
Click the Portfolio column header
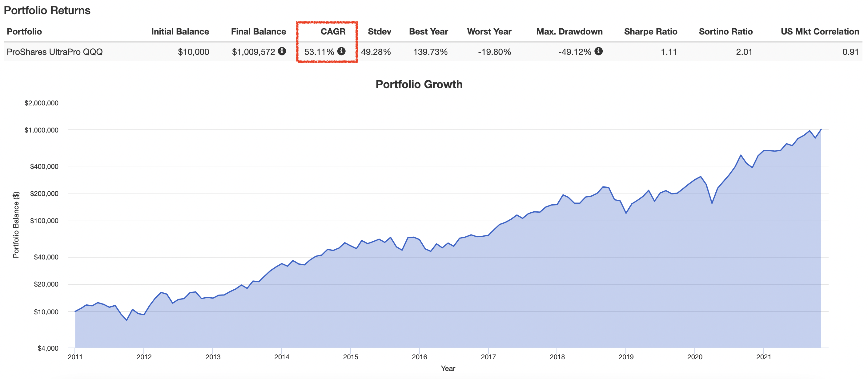point(24,32)
